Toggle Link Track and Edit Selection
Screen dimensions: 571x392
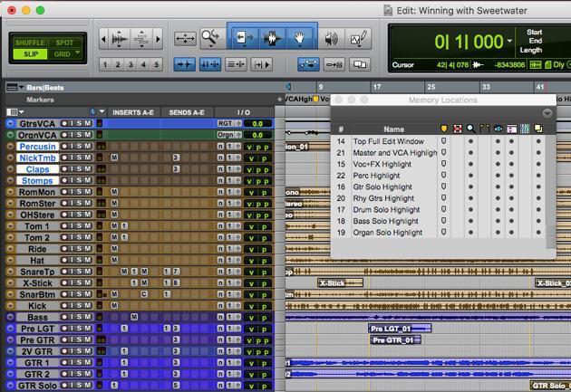click(x=236, y=64)
